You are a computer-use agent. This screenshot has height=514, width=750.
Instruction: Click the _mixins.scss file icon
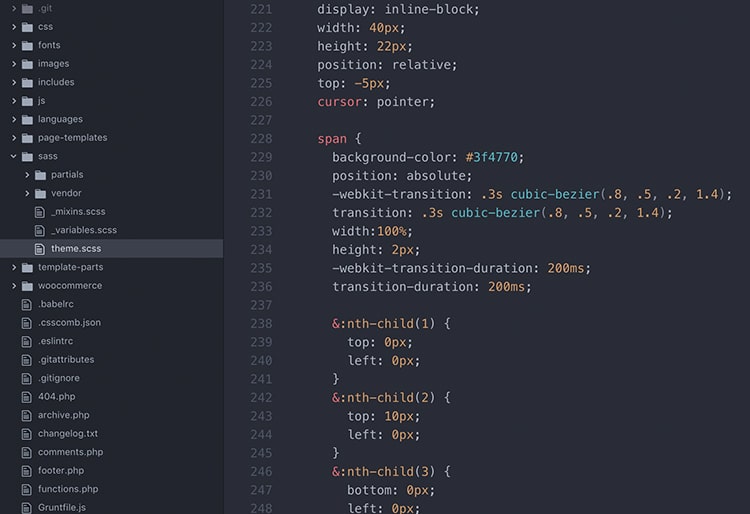pos(40,212)
